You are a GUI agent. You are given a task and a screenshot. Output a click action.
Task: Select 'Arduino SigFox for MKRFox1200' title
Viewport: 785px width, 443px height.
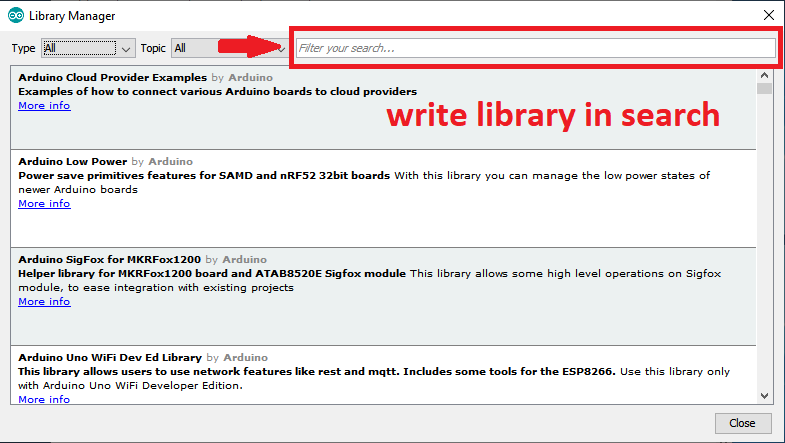pos(110,260)
